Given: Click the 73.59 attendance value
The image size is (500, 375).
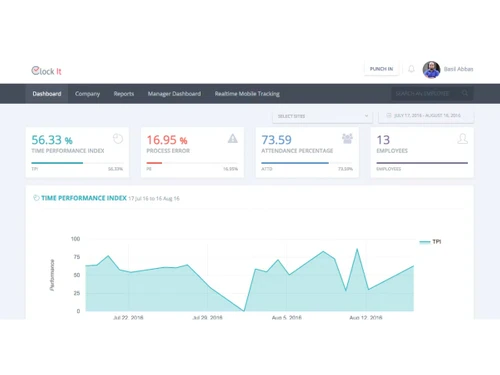Looking at the screenshot, I should (276, 140).
